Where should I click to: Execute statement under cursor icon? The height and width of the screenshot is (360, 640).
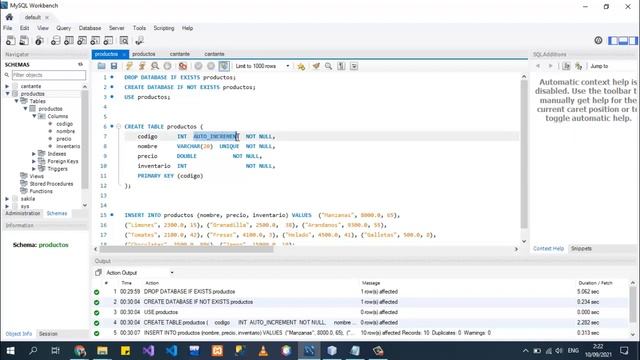pyautogui.click(x=142, y=66)
